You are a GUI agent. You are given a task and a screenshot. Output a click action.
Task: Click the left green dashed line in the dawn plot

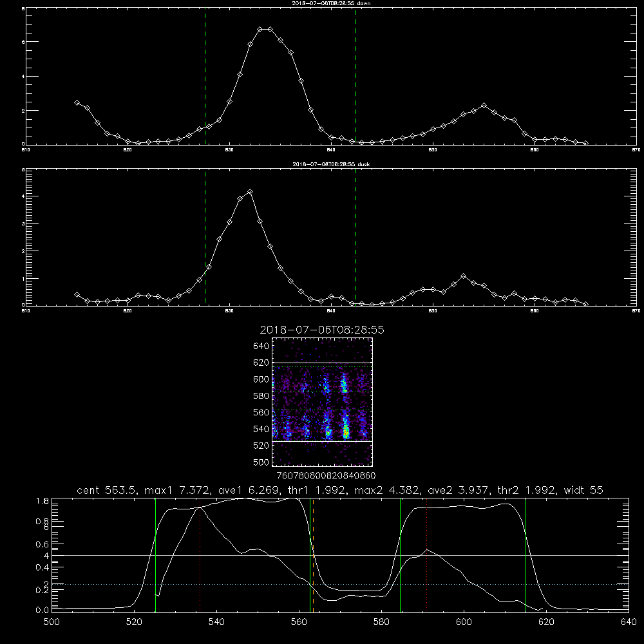point(205,77)
